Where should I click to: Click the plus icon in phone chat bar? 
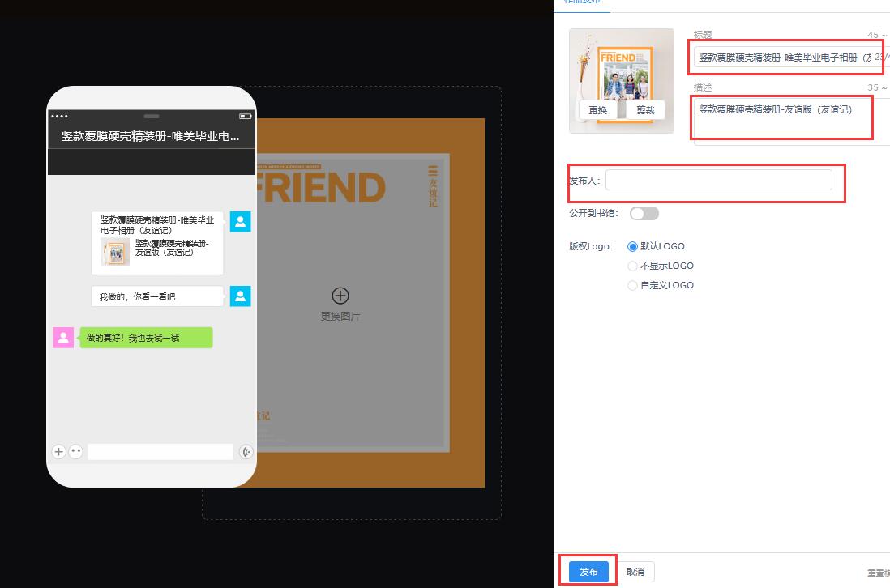[58, 452]
